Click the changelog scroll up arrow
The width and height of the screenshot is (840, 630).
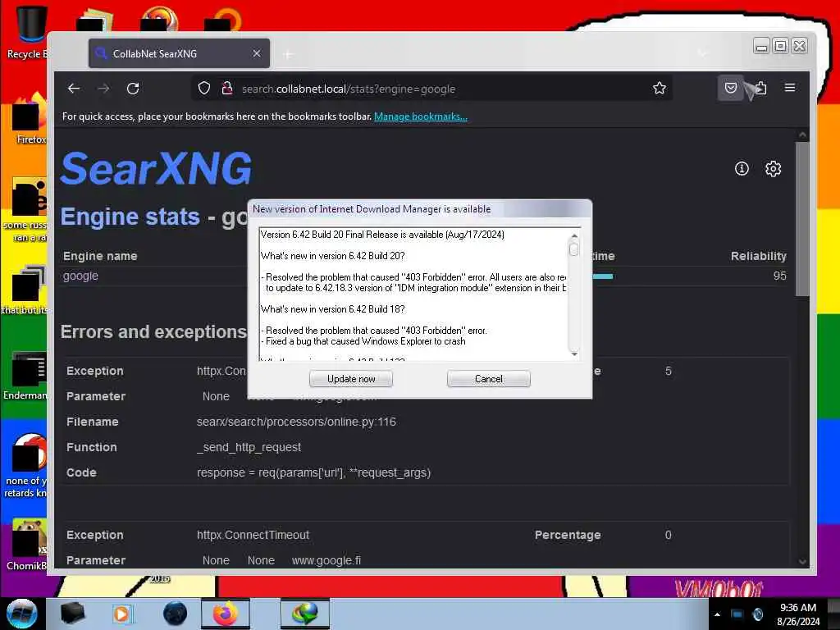[574, 235]
